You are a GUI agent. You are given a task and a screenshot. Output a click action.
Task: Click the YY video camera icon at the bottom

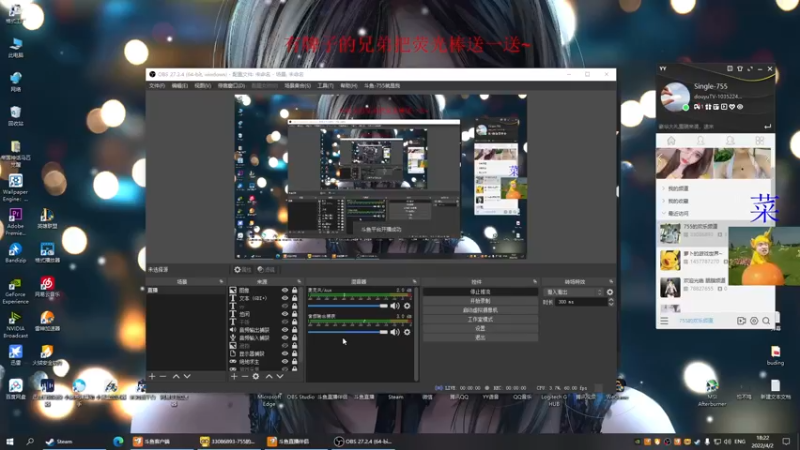(x=741, y=321)
